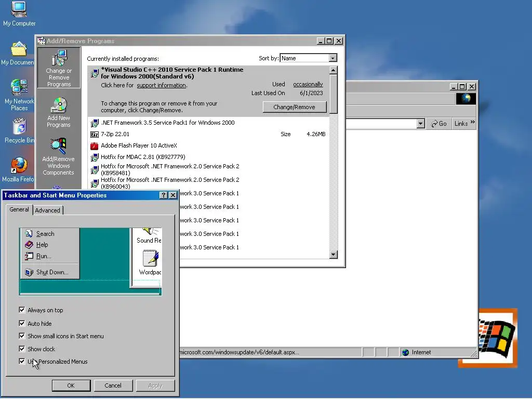The height and width of the screenshot is (399, 532).
Task: Click the Wordpad icon in the preview
Action: (150, 259)
